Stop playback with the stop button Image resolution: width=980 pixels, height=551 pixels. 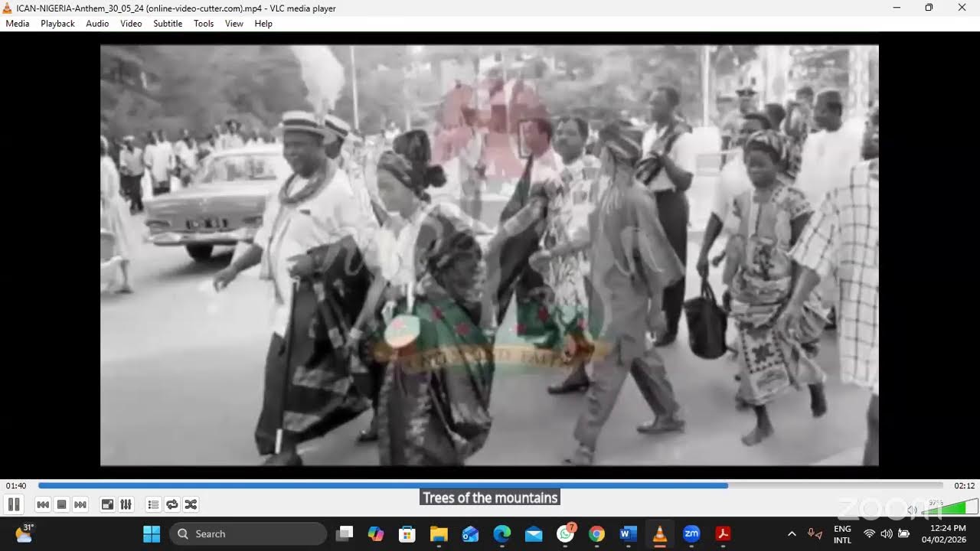pos(62,504)
